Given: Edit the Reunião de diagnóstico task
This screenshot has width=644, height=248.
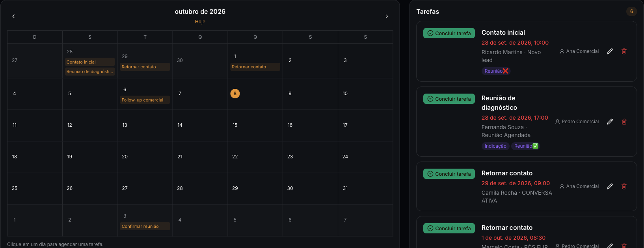Looking at the screenshot, I should pos(610,122).
